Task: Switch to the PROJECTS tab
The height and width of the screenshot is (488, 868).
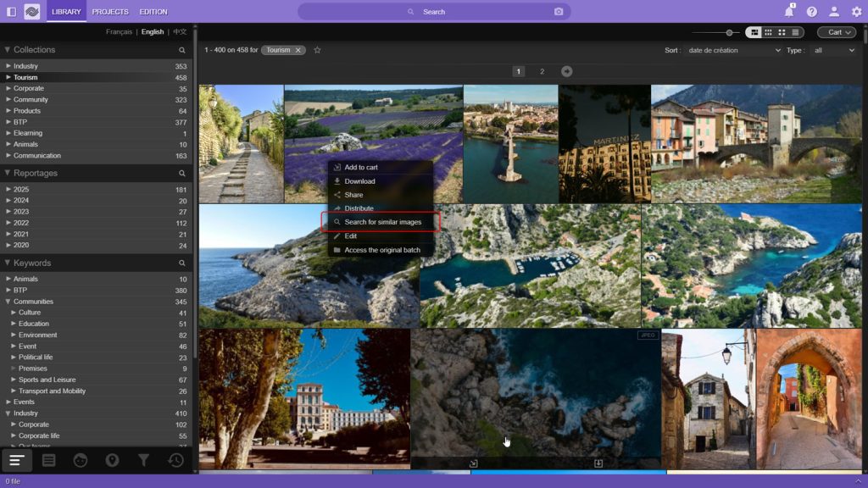Action: [110, 12]
